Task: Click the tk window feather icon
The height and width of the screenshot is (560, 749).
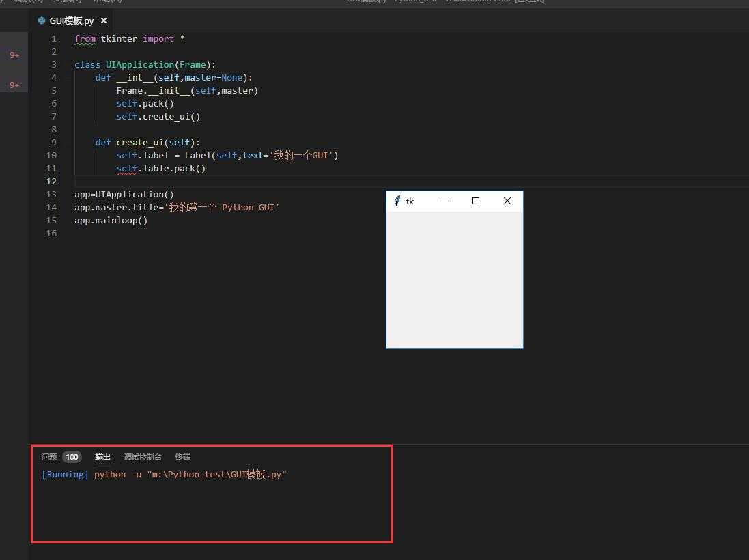Action: click(x=397, y=201)
